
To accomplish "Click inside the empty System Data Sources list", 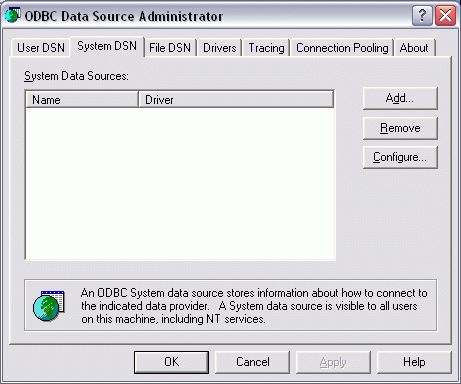I will tap(180, 183).
